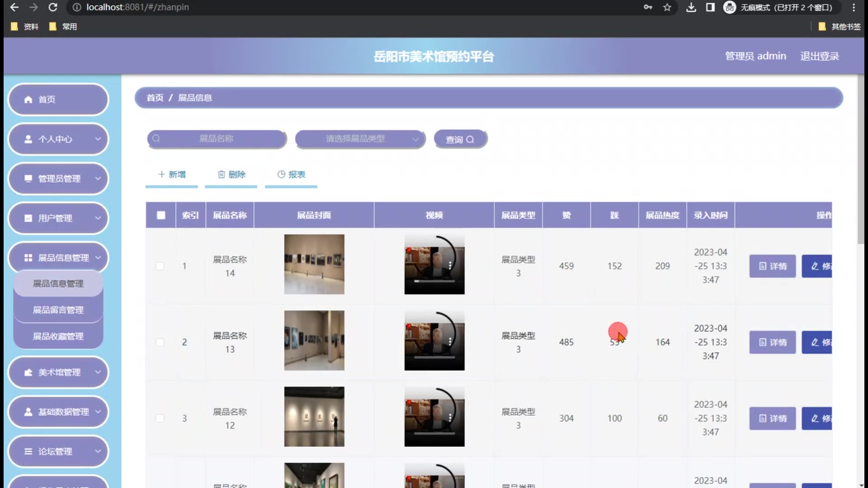The image size is (868, 488).
Task: Click the trash icon beside 删除
Action: tap(222, 174)
